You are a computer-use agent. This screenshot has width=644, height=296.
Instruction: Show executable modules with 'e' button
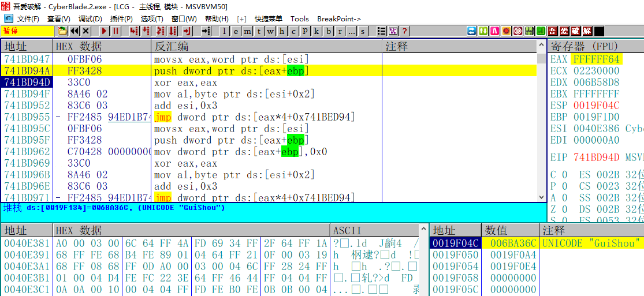coord(236,31)
